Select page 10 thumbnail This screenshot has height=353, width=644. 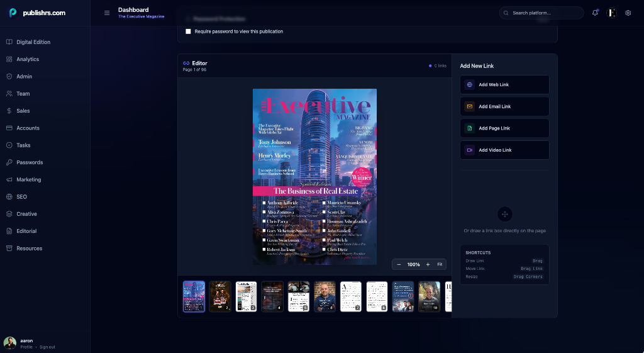(x=429, y=297)
